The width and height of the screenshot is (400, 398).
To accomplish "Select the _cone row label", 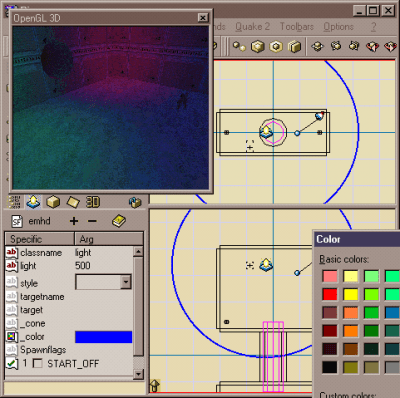I will coord(33,323).
